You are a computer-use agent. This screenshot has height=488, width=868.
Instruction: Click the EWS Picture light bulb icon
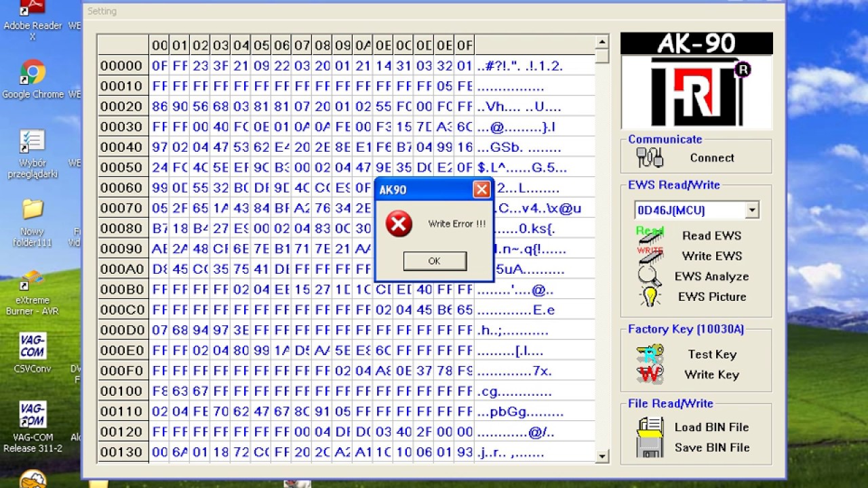coord(650,296)
